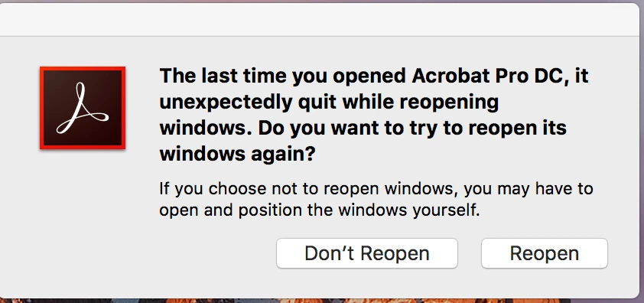Click the "Do you want to try" sentence

click(412, 128)
